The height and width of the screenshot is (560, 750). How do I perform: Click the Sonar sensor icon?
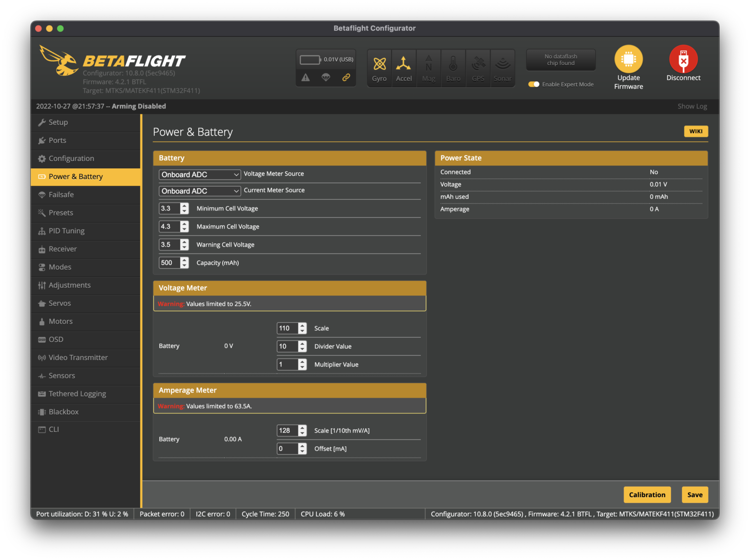[502, 67]
